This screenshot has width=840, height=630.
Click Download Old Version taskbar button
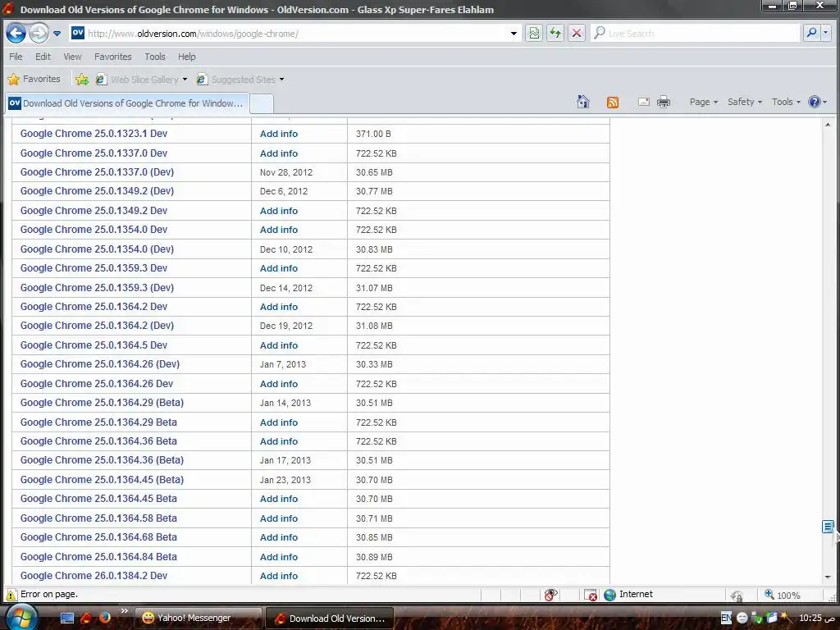click(x=330, y=619)
